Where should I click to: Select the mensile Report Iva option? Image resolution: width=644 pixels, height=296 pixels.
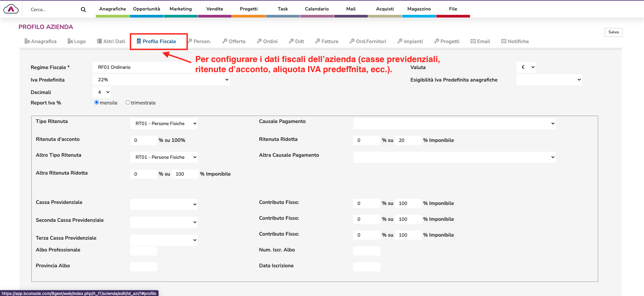(97, 102)
